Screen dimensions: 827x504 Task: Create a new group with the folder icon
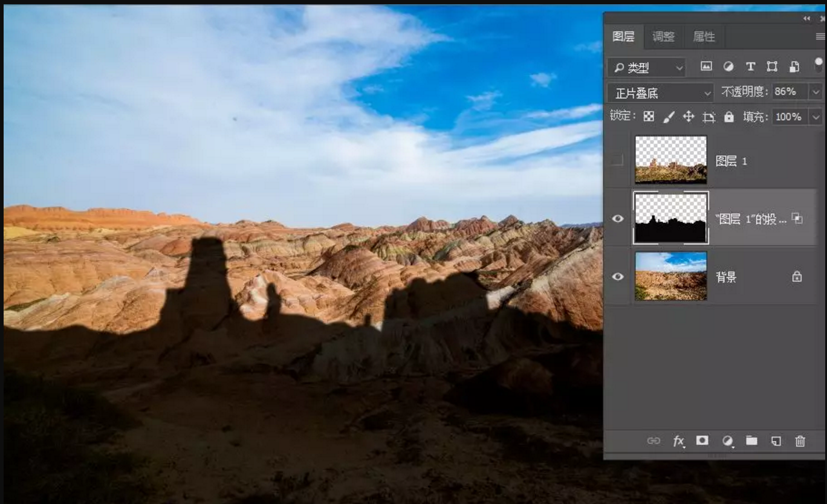click(751, 441)
